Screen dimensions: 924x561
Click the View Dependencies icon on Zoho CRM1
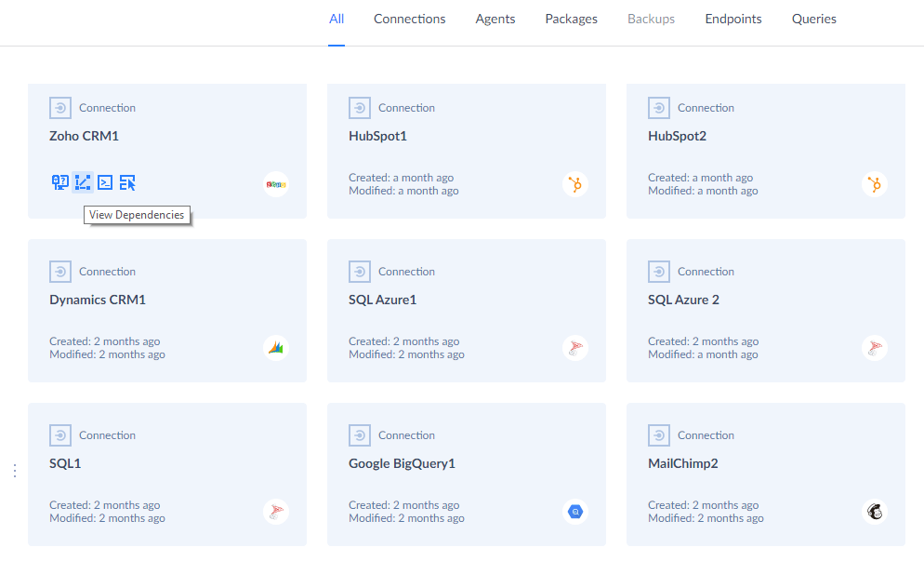(83, 182)
